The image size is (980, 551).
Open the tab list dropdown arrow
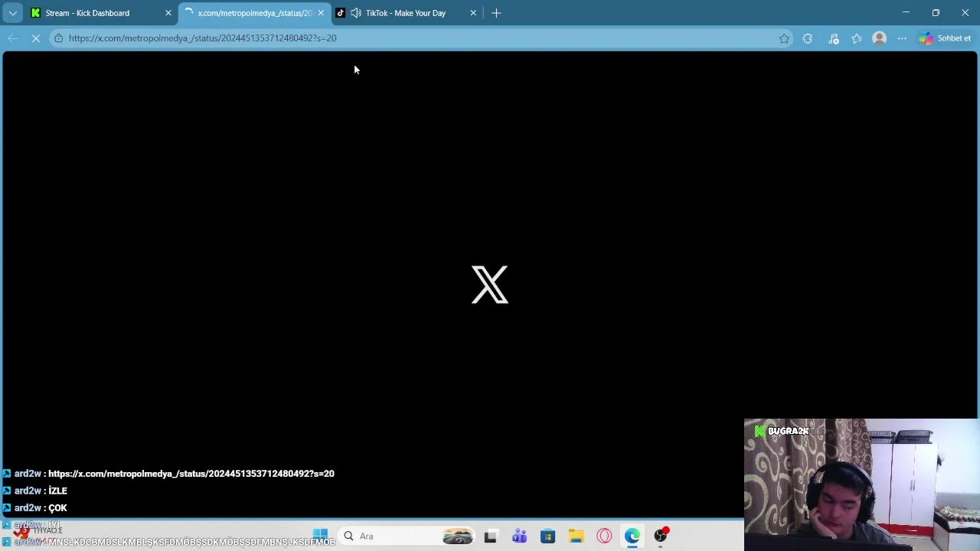coord(13,13)
